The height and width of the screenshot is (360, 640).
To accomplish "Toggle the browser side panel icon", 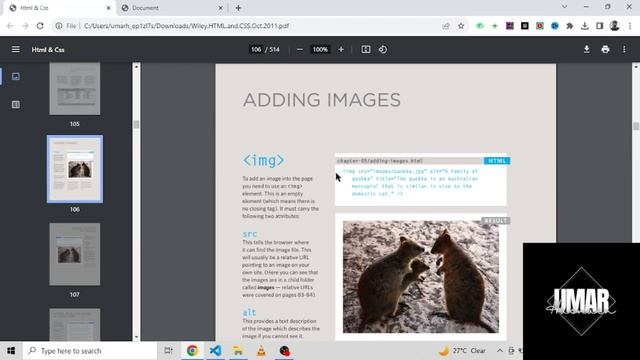I will pyautogui.click(x=600, y=26).
